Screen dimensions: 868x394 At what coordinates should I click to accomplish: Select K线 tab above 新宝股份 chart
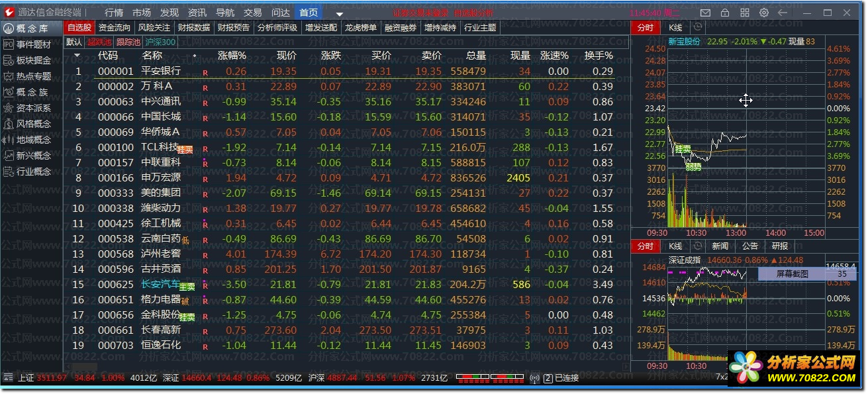[x=675, y=27]
